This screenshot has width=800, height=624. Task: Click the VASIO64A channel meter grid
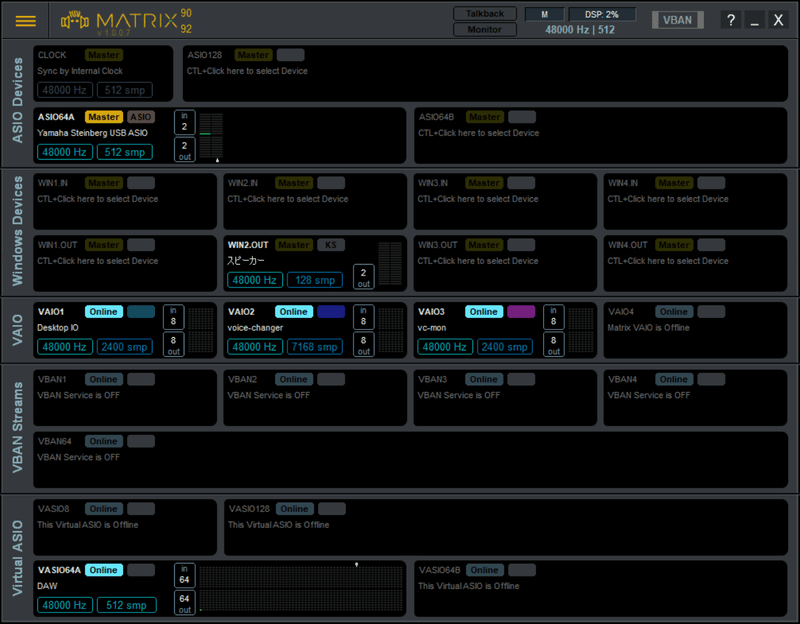click(301, 588)
